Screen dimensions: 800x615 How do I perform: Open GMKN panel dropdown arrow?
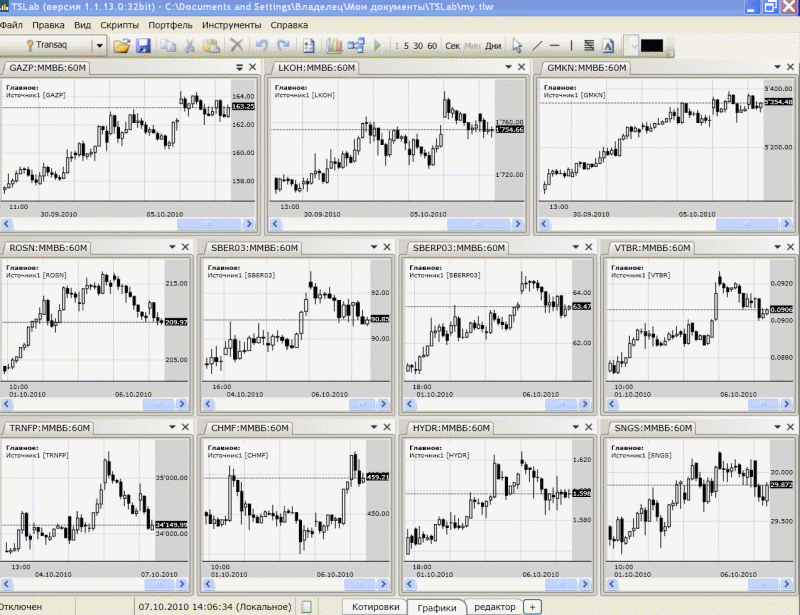point(777,67)
